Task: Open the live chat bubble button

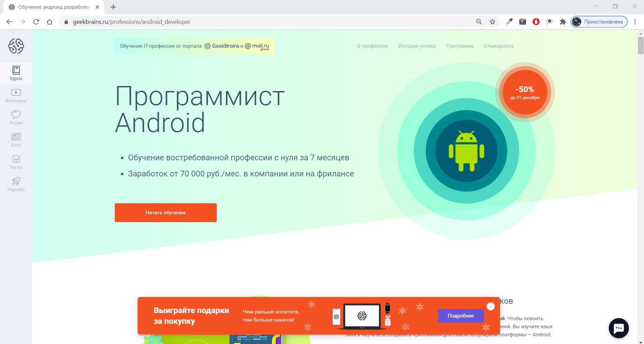Action: pos(618,328)
